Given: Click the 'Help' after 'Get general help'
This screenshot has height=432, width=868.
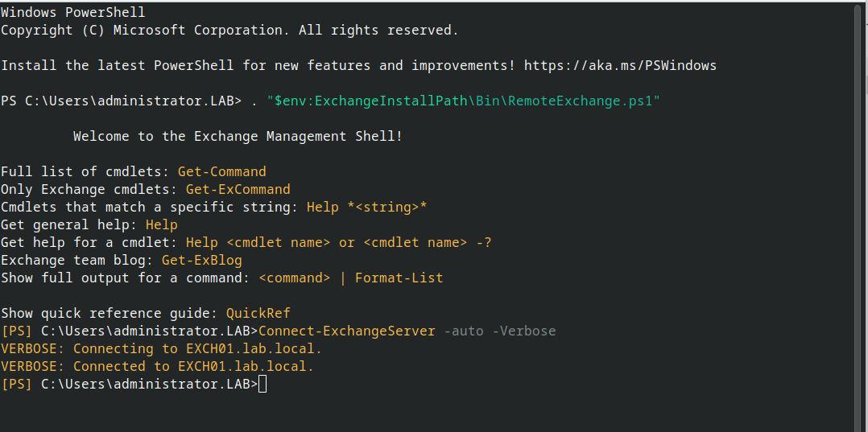Looking at the screenshot, I should pos(162,224).
